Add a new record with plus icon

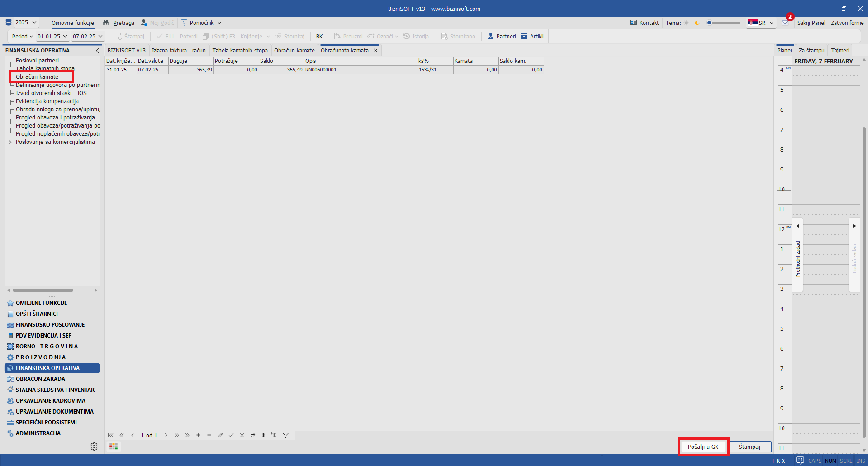click(x=198, y=435)
